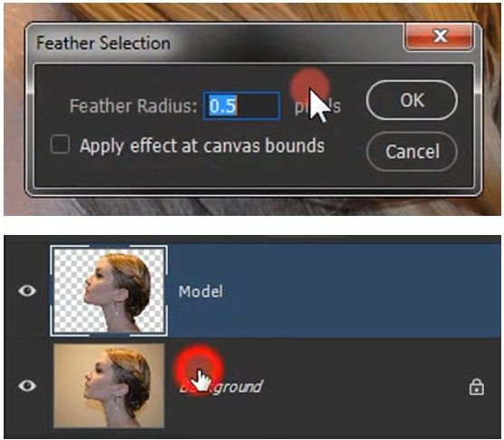504x440 pixels.
Task: Hide the Model layer using its eye icon
Action: point(27,290)
